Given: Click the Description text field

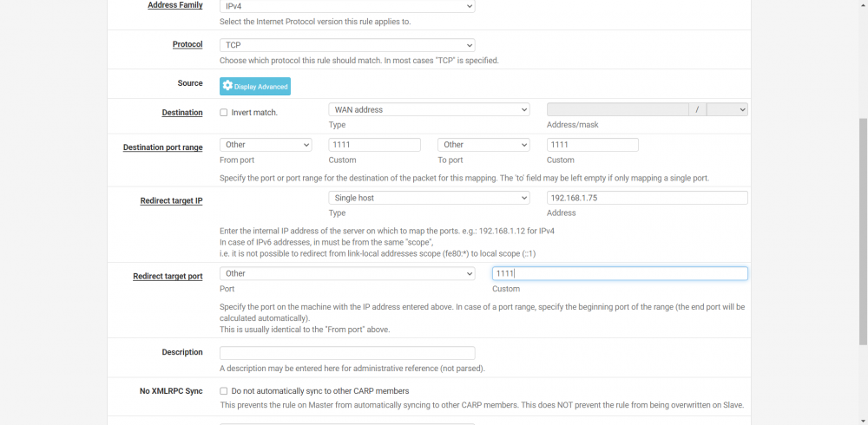Looking at the screenshot, I should [x=347, y=353].
